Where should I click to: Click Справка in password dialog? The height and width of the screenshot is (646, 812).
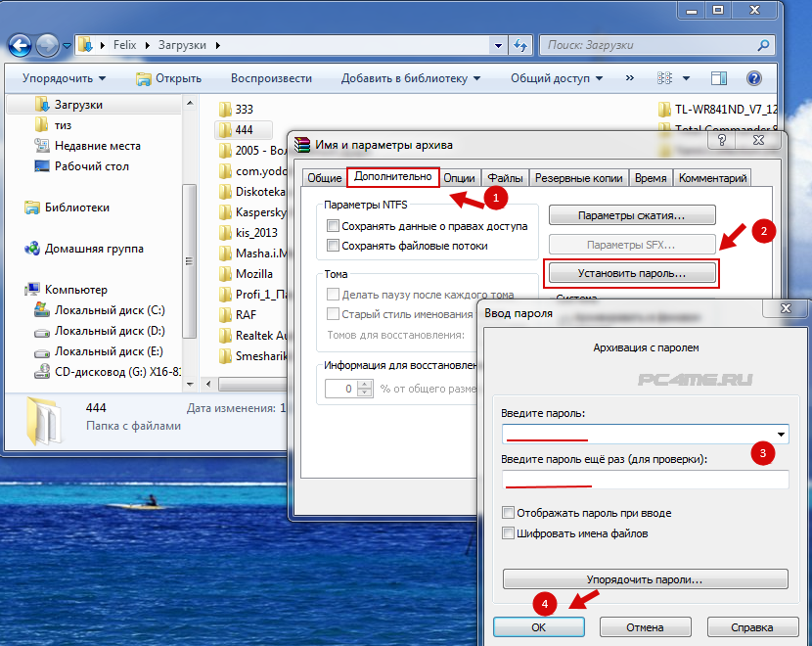752,627
